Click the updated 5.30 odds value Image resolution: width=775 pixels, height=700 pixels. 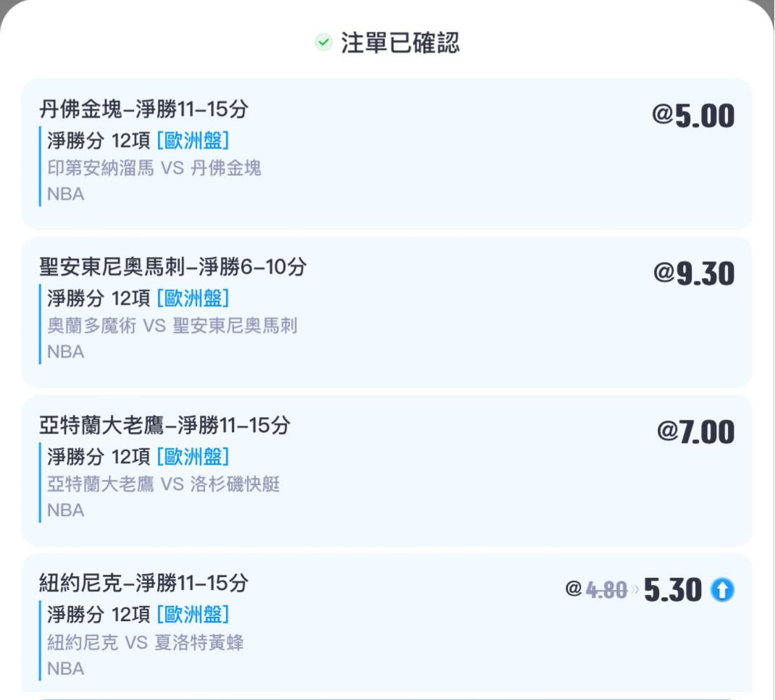click(673, 591)
